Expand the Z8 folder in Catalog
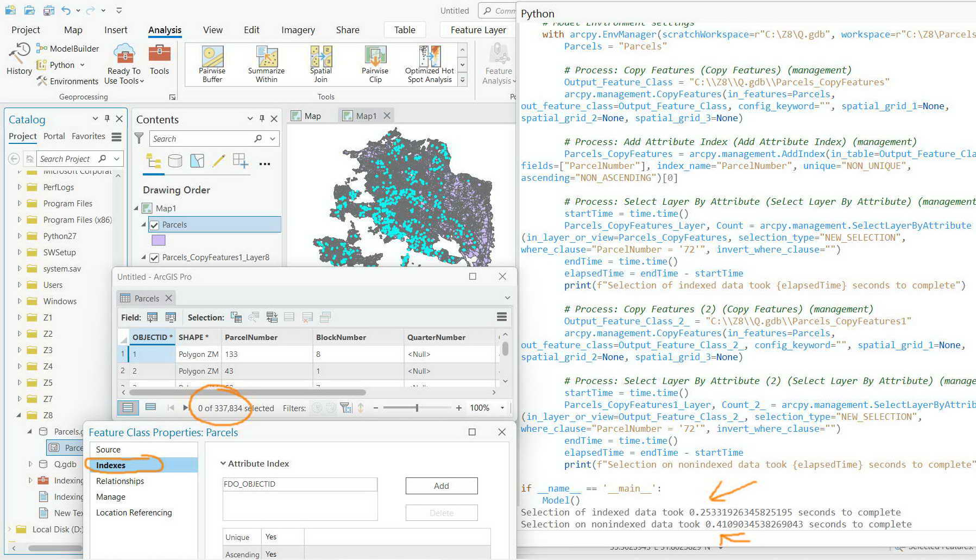The height and width of the screenshot is (560, 976). [18, 415]
